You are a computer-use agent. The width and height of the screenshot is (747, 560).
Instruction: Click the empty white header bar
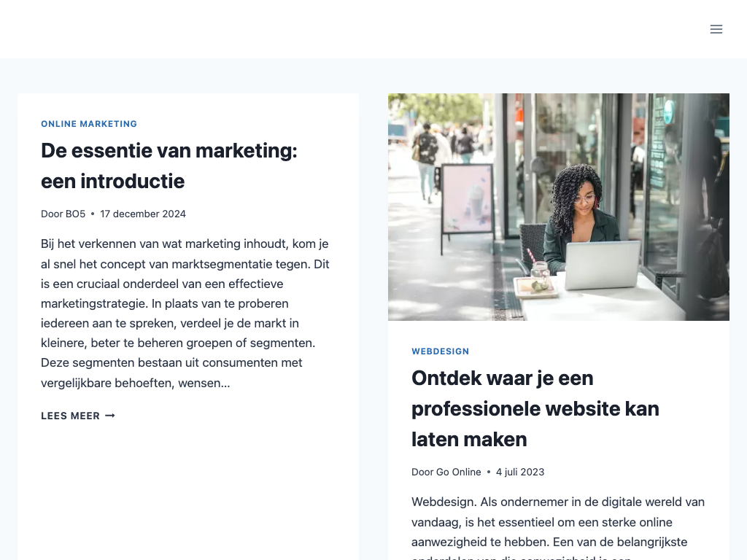coord(352,29)
